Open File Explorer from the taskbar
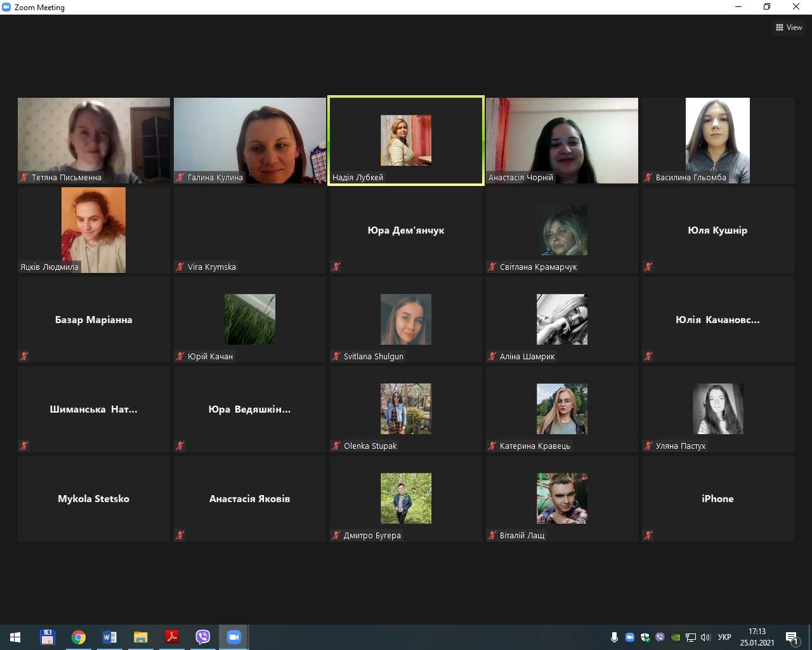The height and width of the screenshot is (650, 812). pyautogui.click(x=140, y=637)
